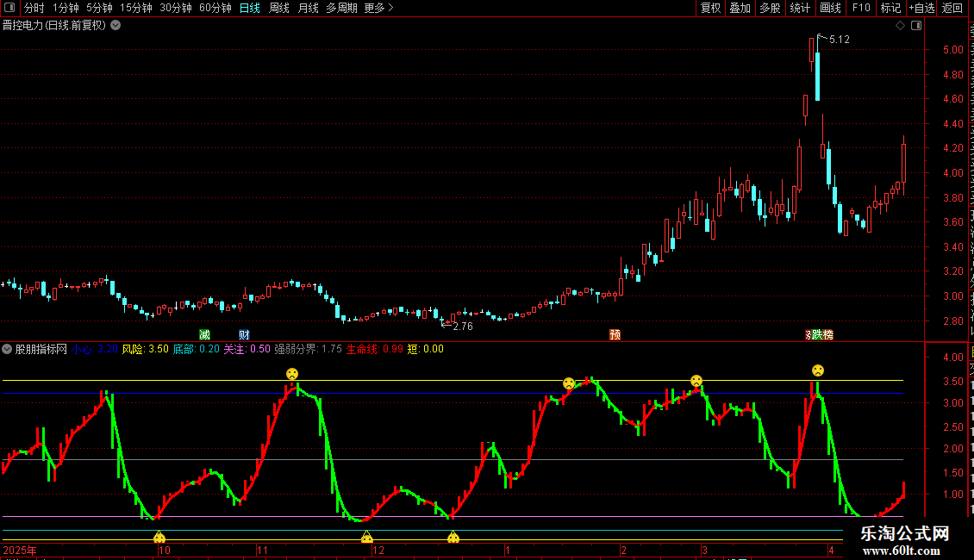974x560 pixels.
Task: Click the 标记 mark button
Action: 890,8
